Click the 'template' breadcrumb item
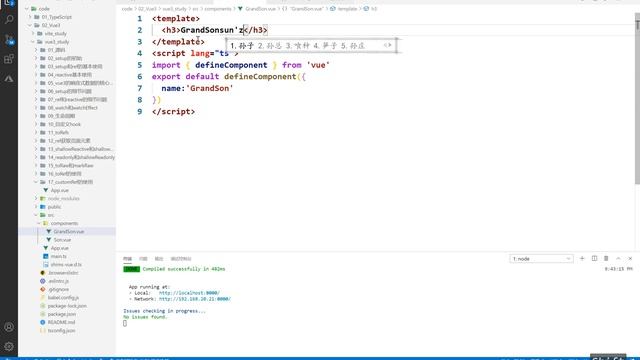The width and height of the screenshot is (640, 360). 347,9
